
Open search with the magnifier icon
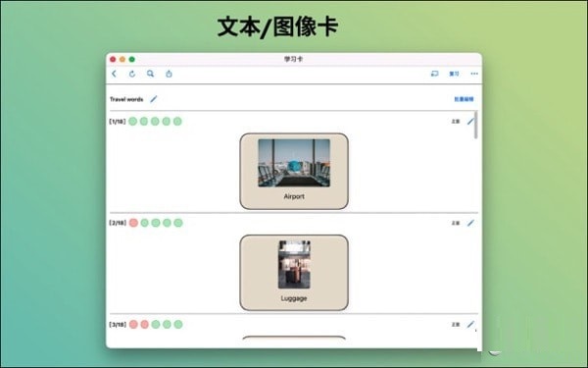coord(150,74)
